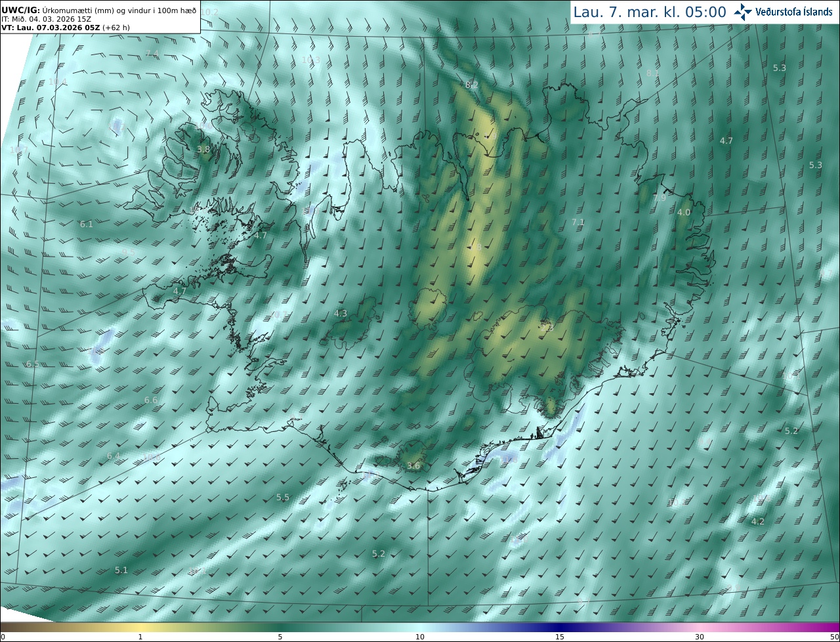This screenshot has width=840, height=642.
Task: Click the "UWC/IG: Úrkomumætti (mm)" title line
Action: (98, 10)
